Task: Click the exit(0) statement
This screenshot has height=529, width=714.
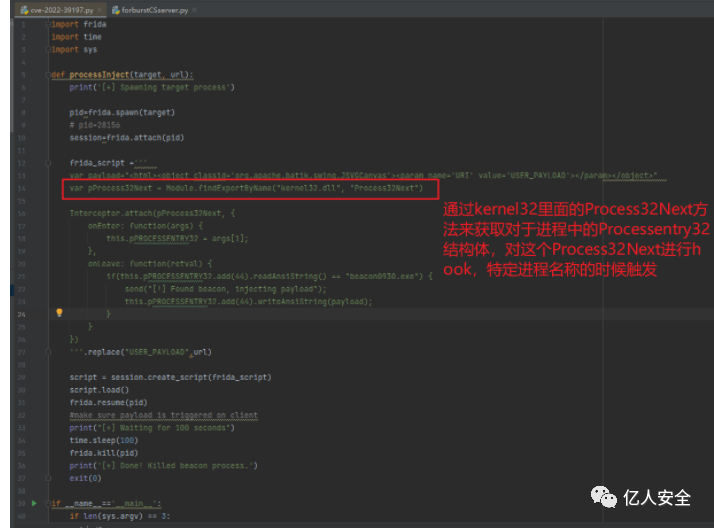Action: (86, 478)
